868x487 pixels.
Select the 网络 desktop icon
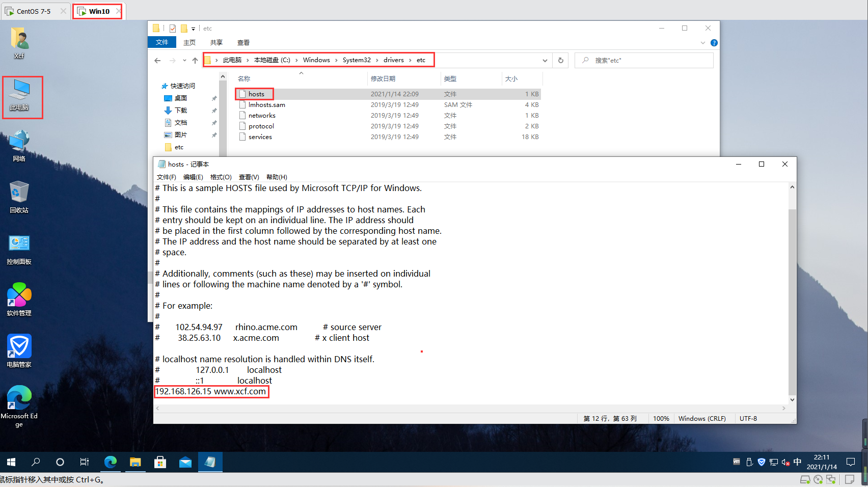click(x=19, y=146)
